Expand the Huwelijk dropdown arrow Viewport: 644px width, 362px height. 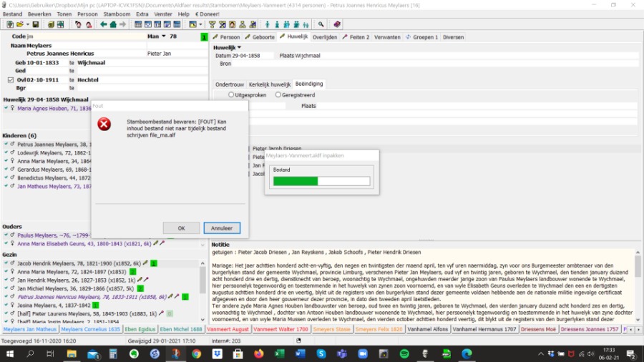[239, 47]
